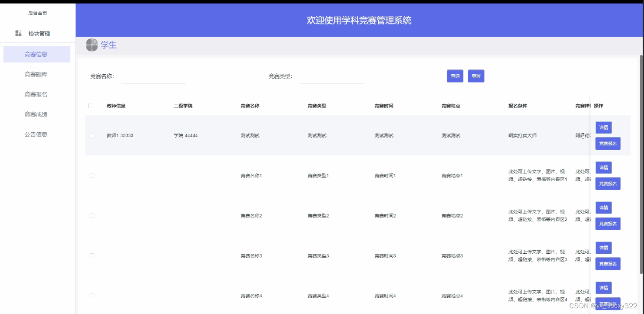644x314 pixels.
Task: Click 竞赛报名 button for 竞赛名称1 row
Action: click(608, 183)
